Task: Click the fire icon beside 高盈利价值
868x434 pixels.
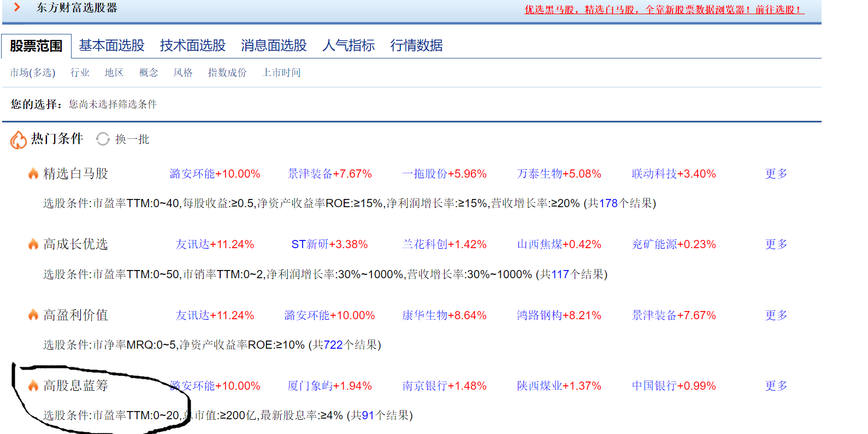Action: (x=33, y=315)
